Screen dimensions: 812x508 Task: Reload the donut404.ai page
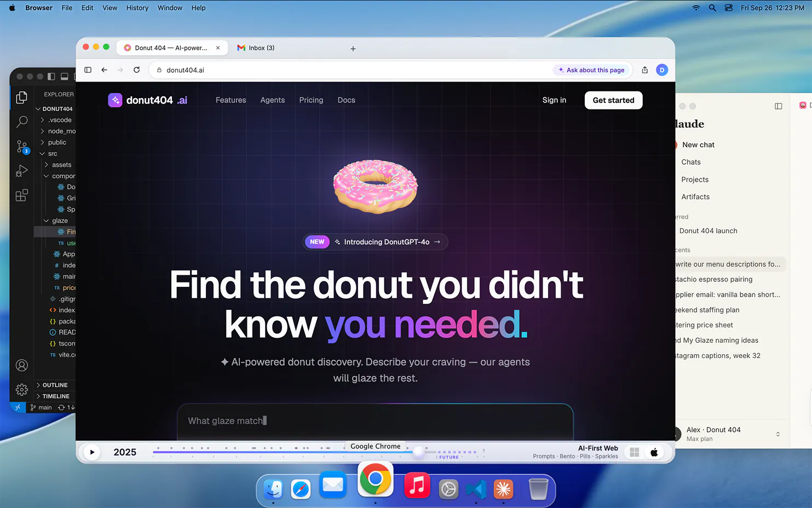pos(137,70)
